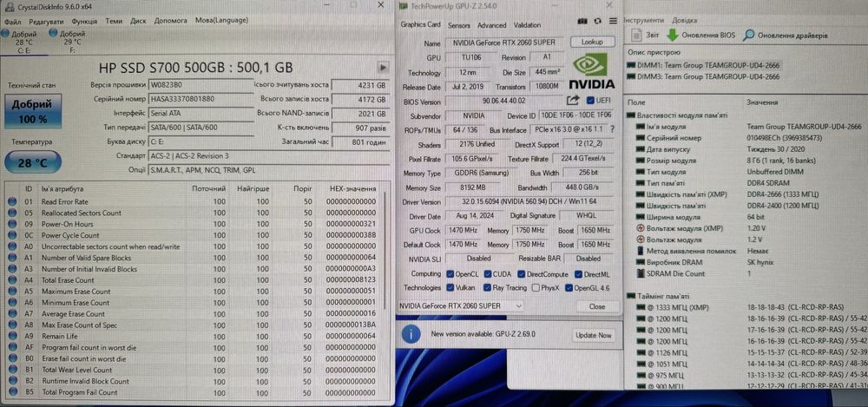Screen dimensions: 868x407
Task: Open the Функція menu
Action: click(85, 21)
